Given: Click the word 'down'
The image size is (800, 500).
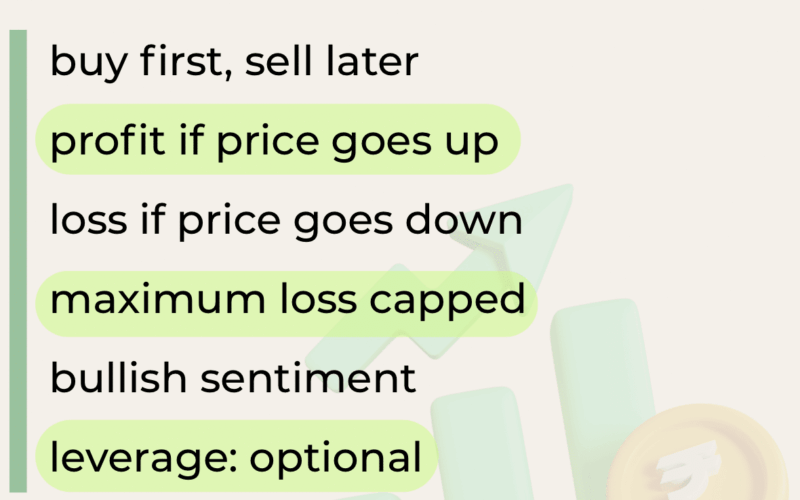Looking at the screenshot, I should 464,218.
